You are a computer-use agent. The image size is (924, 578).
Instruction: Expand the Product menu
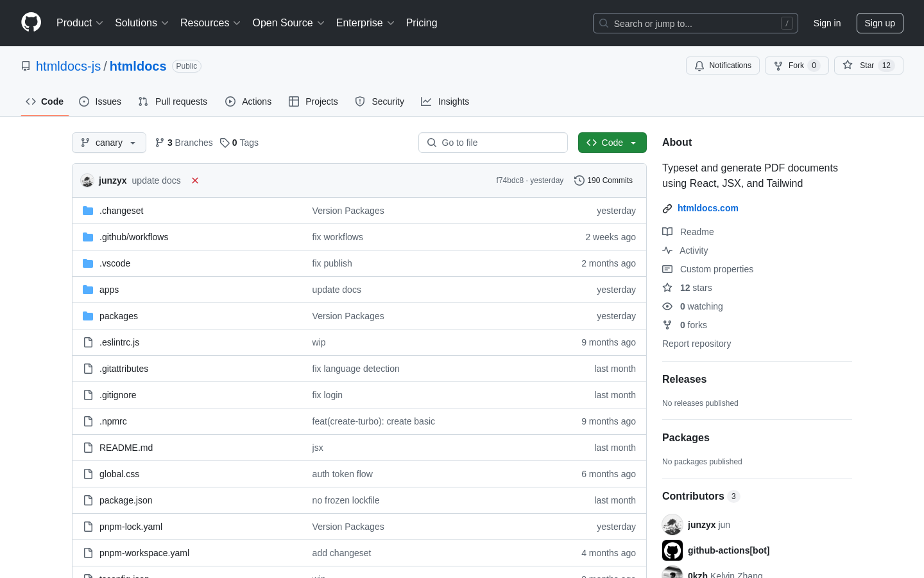[x=80, y=22]
